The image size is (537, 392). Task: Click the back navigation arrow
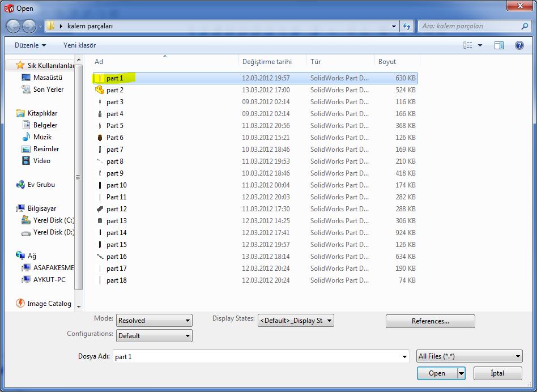point(14,26)
